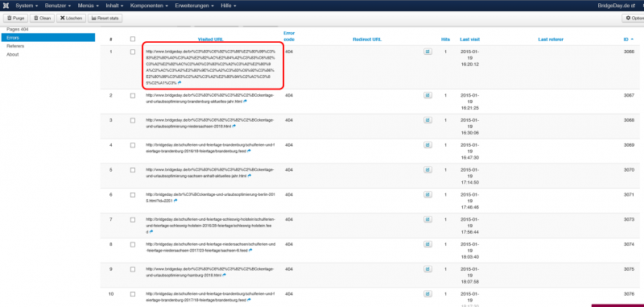The height and width of the screenshot is (307, 644).
Task: Open external link arrow after niedersachsen-2018.html URL
Action: pos(233,127)
